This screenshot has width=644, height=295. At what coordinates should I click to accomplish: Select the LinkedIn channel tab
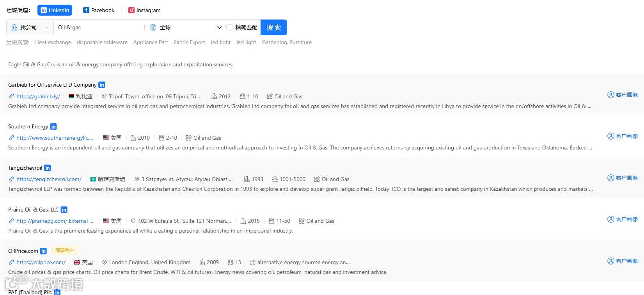point(55,10)
